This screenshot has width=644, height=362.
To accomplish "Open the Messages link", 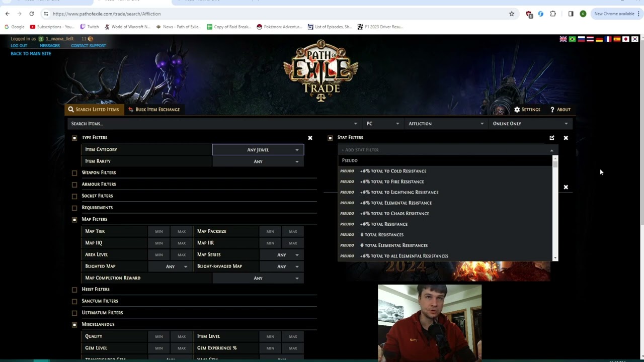I will coord(50,46).
